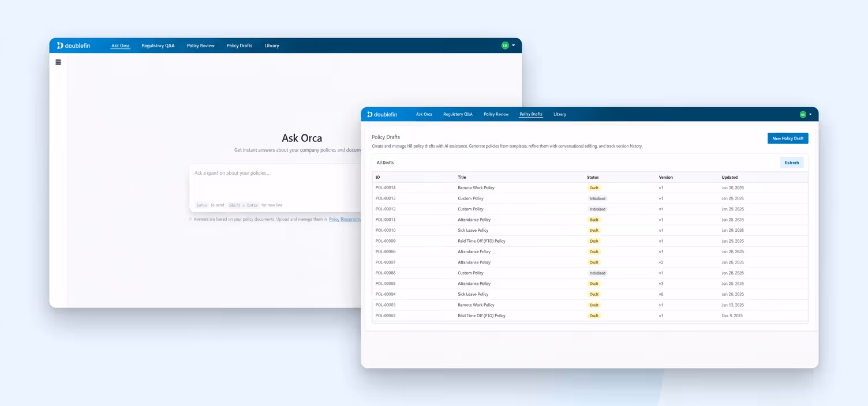This screenshot has height=406, width=868.
Task: Open Regulatory Q&A tab in back window
Action: point(158,46)
